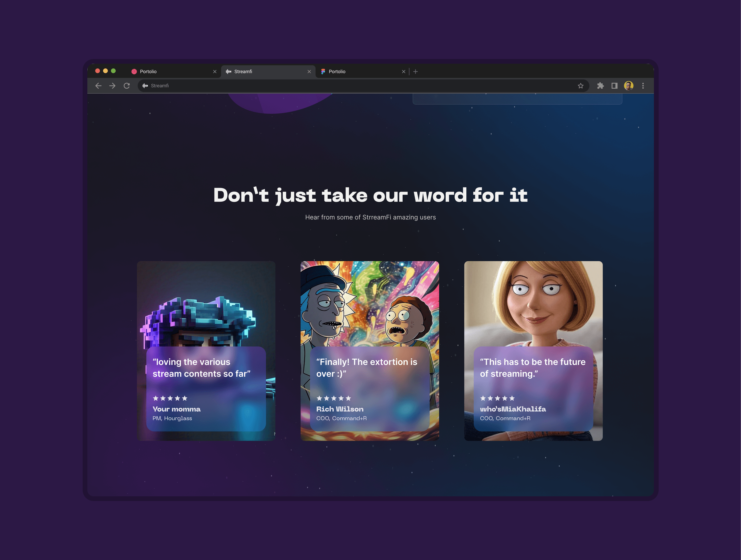Image resolution: width=741 pixels, height=560 pixels.
Task: Open the three-dot browser menu
Action: (x=643, y=86)
